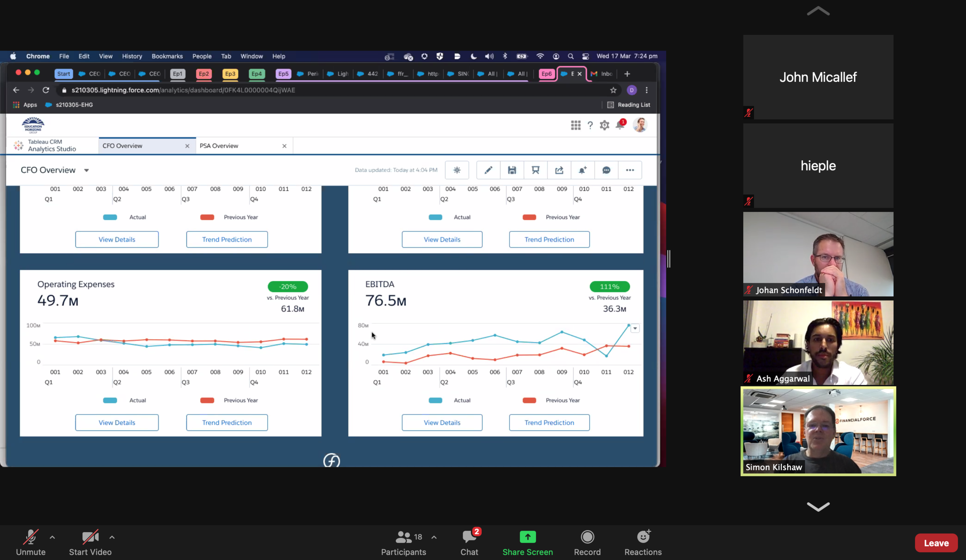This screenshot has height=560, width=966.
Task: Open the Bookmarks menu in Chrome
Action: point(167,56)
